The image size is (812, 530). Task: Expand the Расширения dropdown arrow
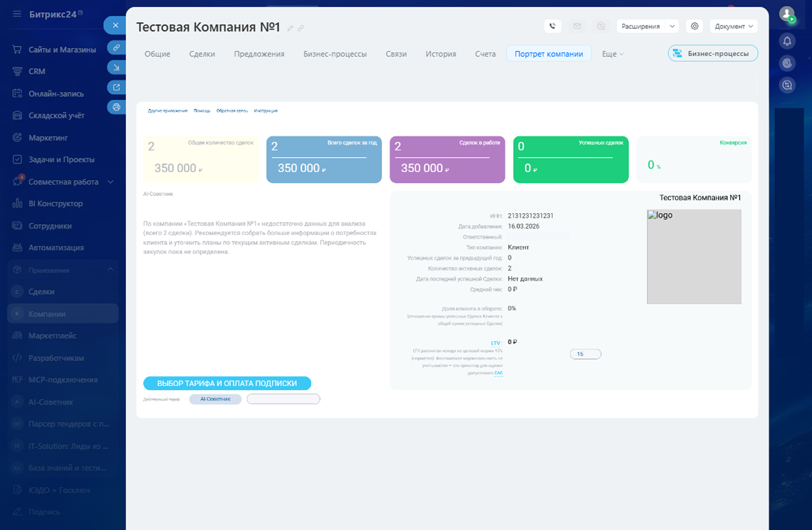tap(672, 26)
